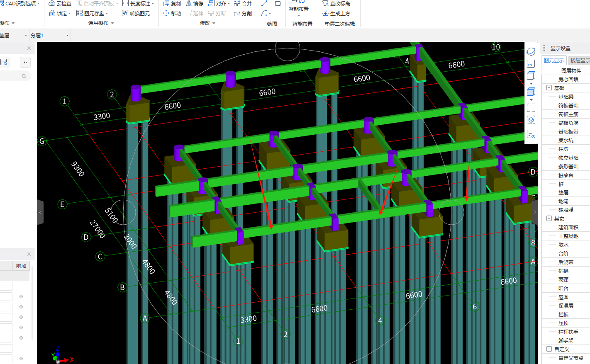The width and height of the screenshot is (590, 364).
Task: Select the arc drawing tool
Action: 265,13
